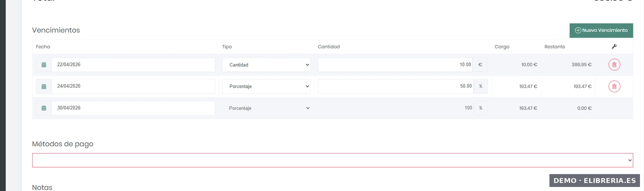Click calendar icon for 30/04/2026 date
Screen dimensions: 644x191
point(44,108)
